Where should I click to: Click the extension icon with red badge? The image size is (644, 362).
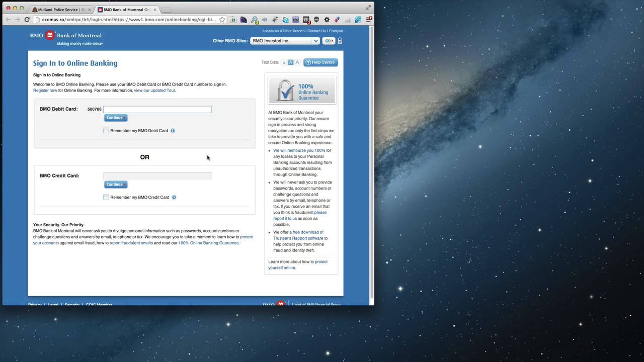pyautogui.click(x=306, y=20)
